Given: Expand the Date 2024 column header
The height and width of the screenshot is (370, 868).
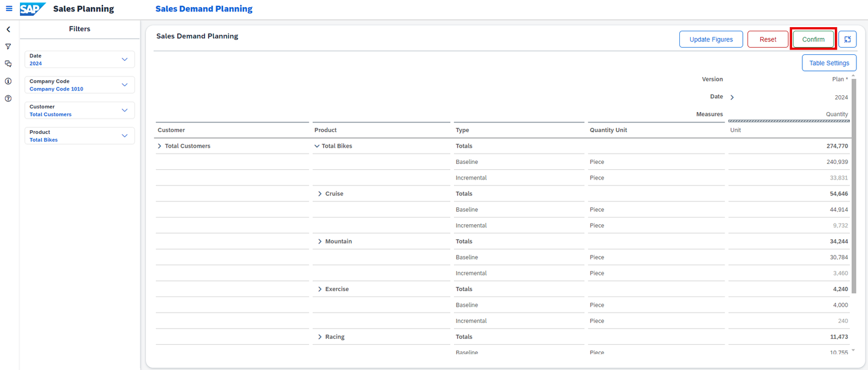Looking at the screenshot, I should (x=732, y=97).
